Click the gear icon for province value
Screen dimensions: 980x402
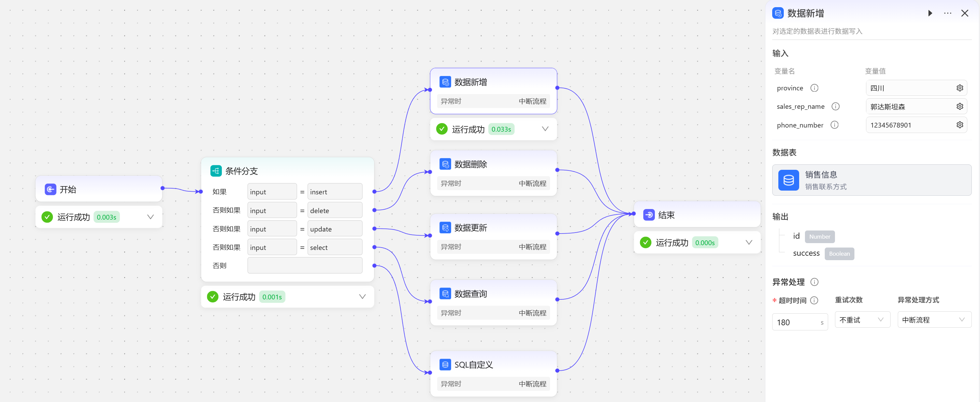pos(960,88)
